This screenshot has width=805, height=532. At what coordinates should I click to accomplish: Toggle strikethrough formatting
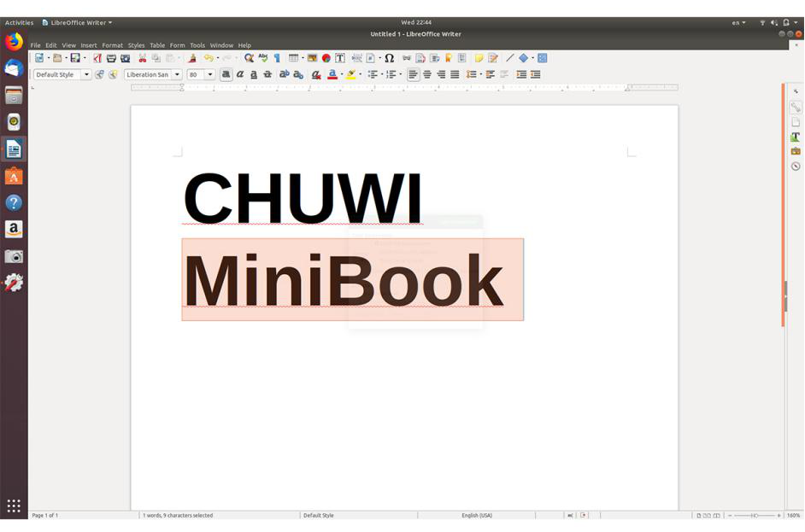pos(267,74)
